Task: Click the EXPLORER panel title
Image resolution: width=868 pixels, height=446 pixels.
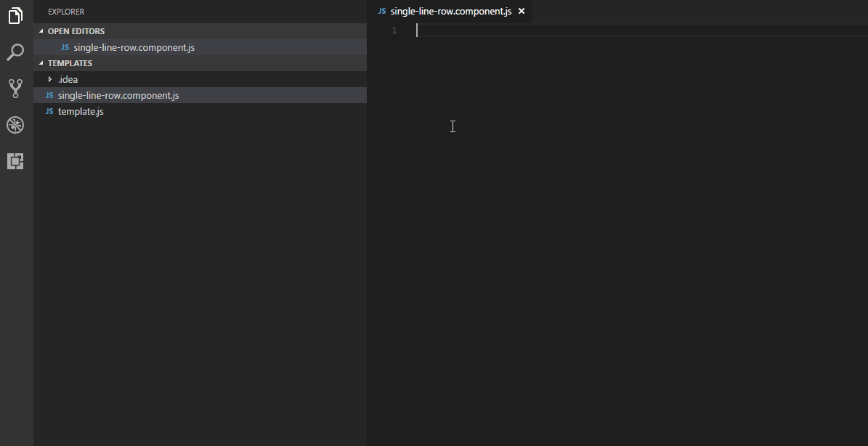Action: (66, 12)
